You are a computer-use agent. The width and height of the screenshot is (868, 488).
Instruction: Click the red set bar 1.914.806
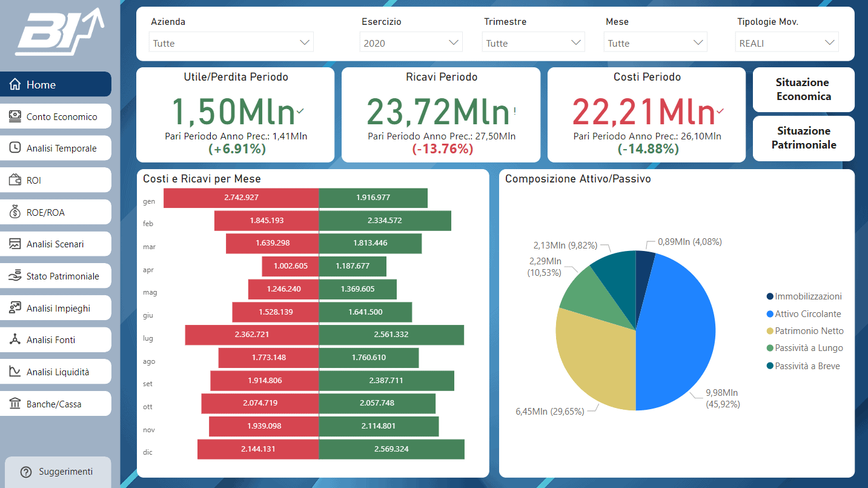coord(265,381)
